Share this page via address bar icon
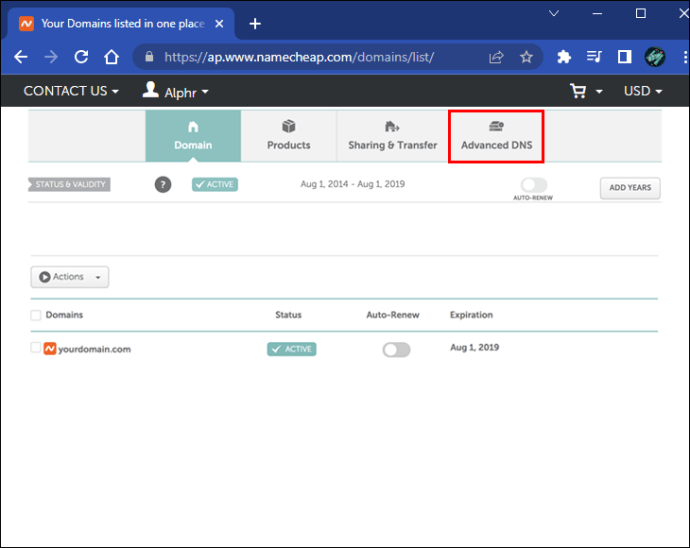This screenshot has width=690, height=548. 496,57
